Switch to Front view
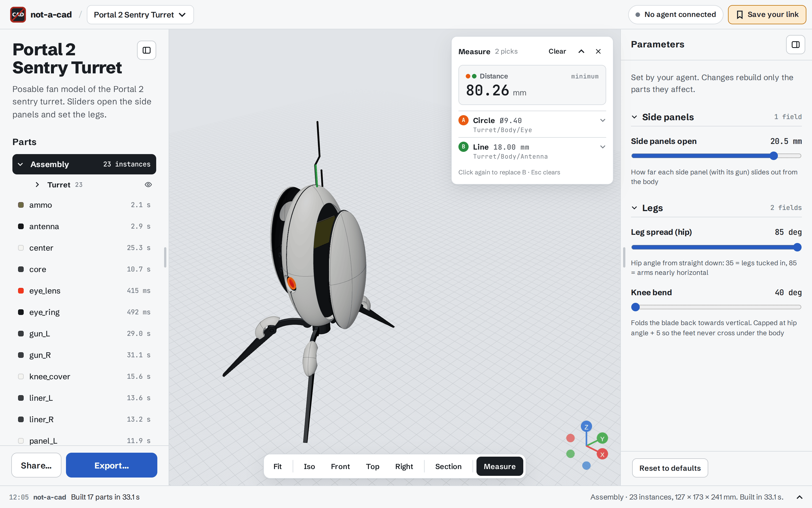 point(340,466)
